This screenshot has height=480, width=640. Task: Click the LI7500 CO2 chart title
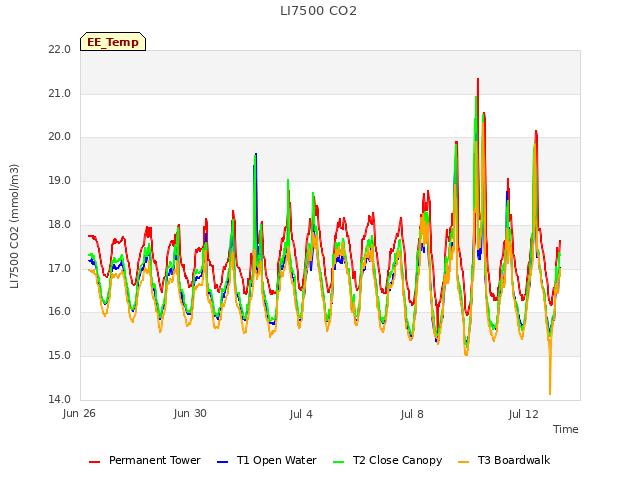318,11
